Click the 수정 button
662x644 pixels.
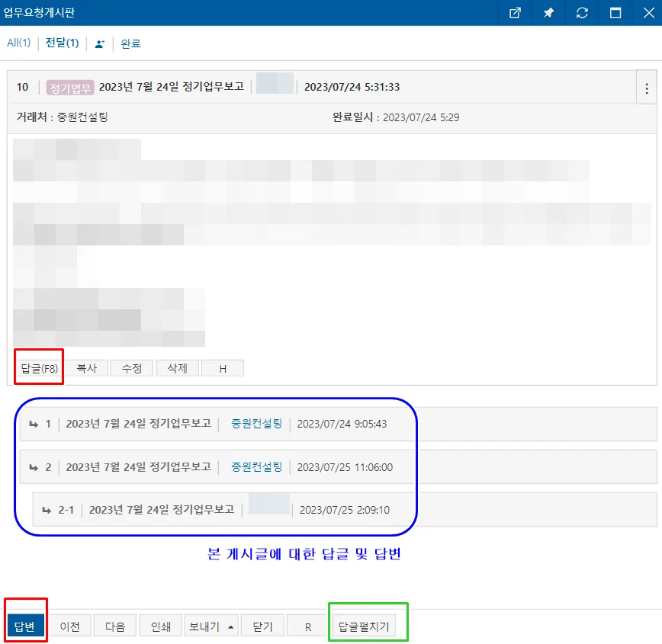click(x=132, y=368)
